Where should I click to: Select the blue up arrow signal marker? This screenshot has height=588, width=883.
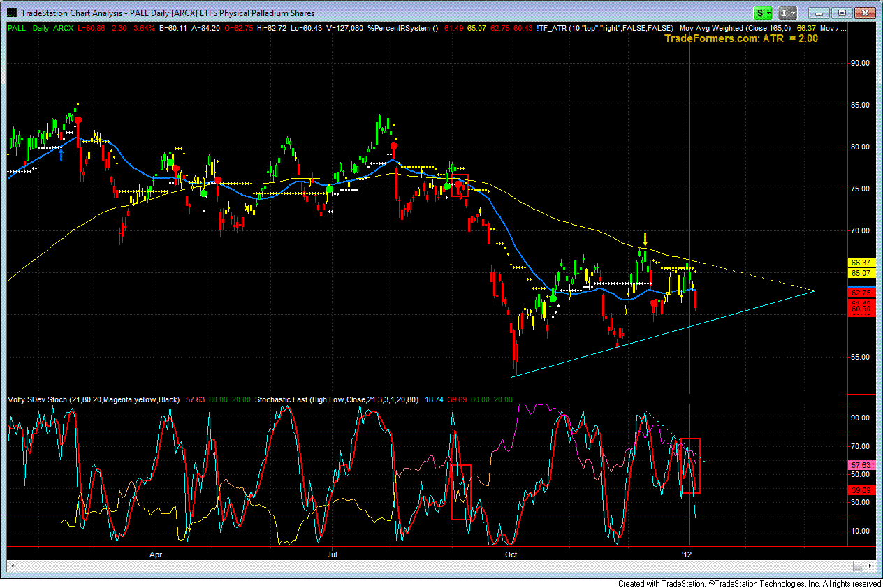click(x=61, y=154)
